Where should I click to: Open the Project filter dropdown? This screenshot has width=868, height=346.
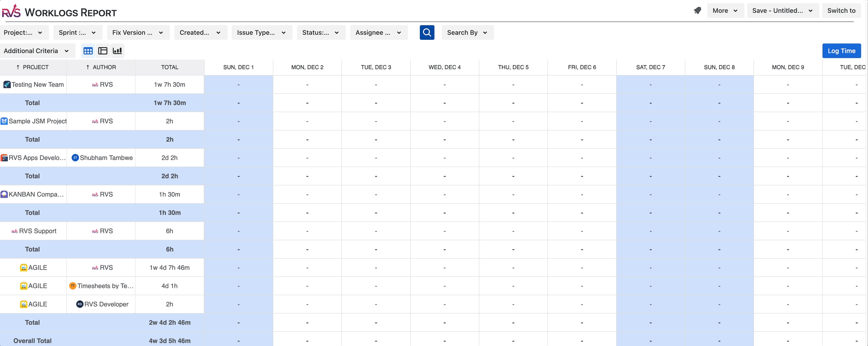pyautogui.click(x=23, y=32)
